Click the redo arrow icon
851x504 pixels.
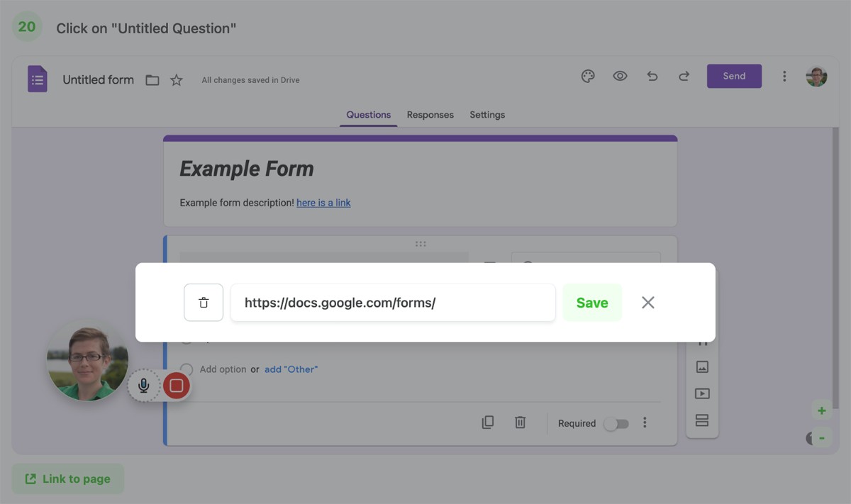click(x=684, y=77)
